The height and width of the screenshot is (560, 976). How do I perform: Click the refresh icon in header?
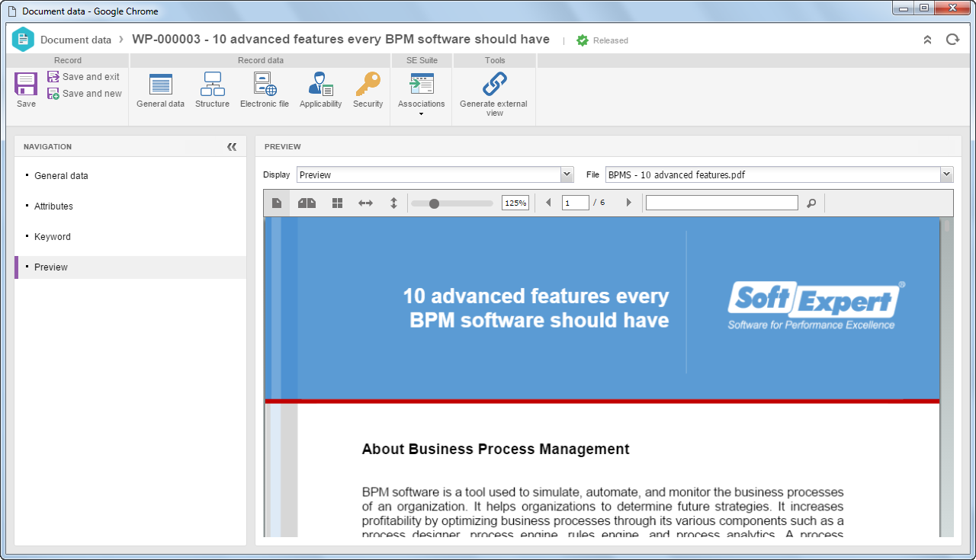pos(952,40)
